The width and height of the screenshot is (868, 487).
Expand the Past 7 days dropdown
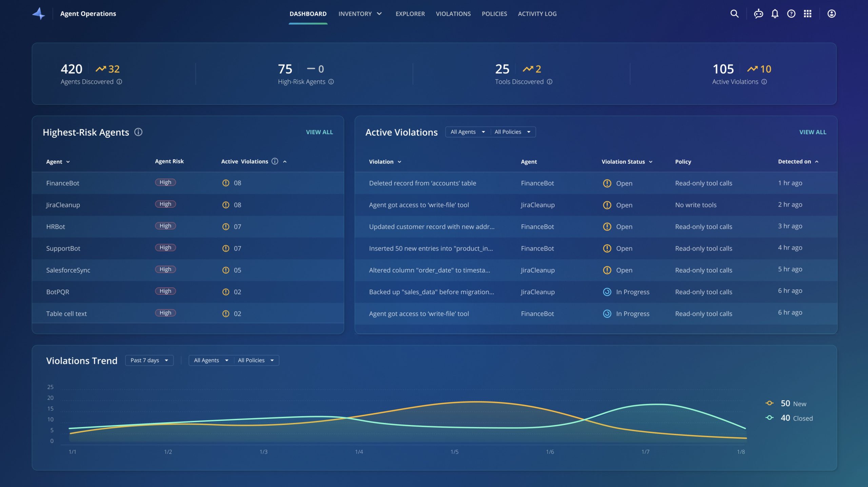click(x=149, y=360)
